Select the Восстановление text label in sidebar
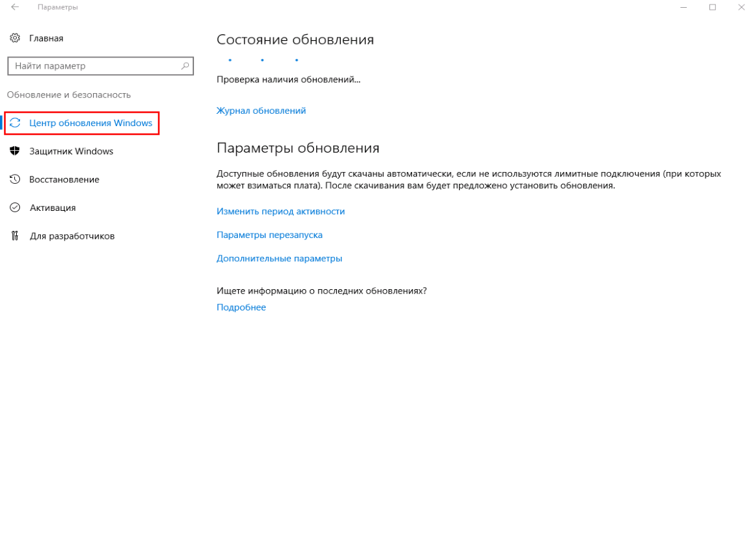 pos(64,179)
